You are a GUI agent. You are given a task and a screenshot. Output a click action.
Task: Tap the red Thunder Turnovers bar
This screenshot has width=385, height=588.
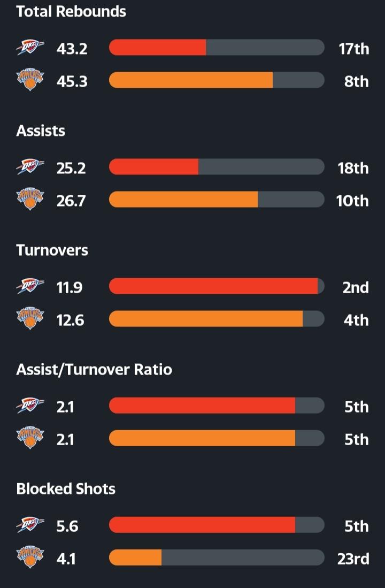click(213, 286)
